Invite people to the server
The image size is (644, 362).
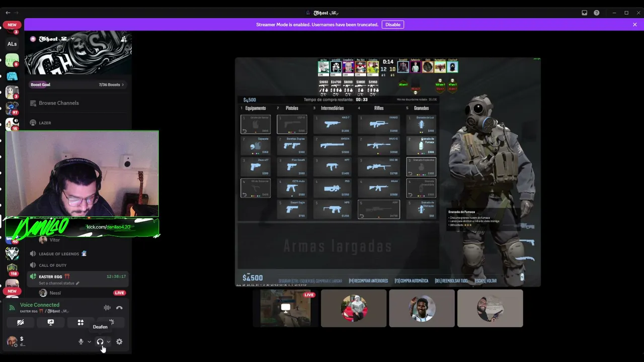point(124,39)
